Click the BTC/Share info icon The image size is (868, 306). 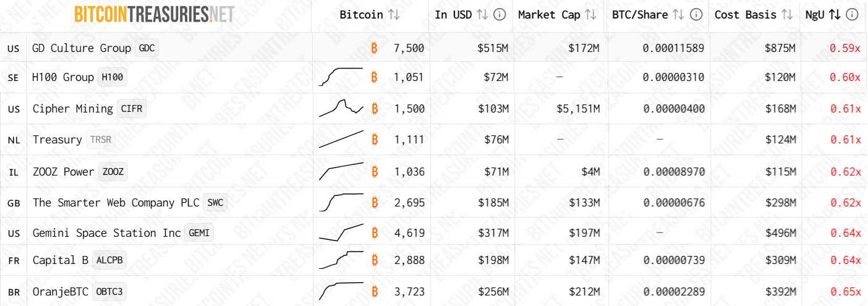tap(696, 15)
